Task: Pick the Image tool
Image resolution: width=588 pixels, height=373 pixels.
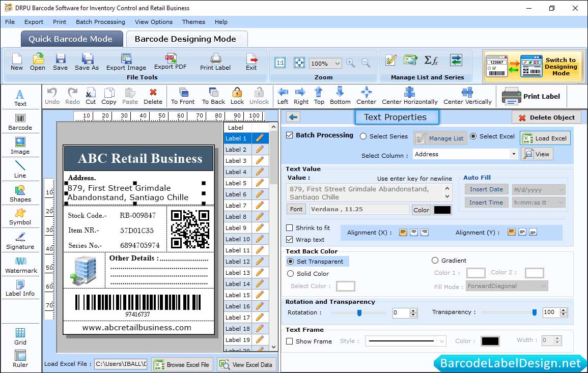Action: pos(20,146)
